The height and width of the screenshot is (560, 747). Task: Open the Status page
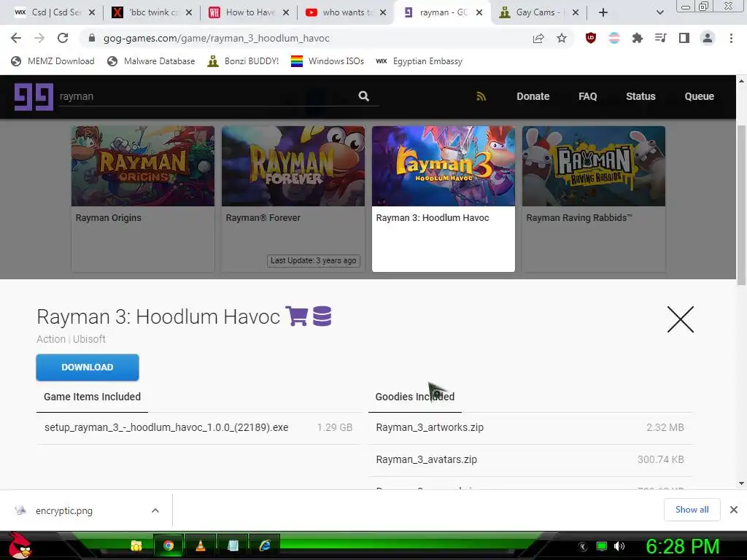(x=640, y=96)
